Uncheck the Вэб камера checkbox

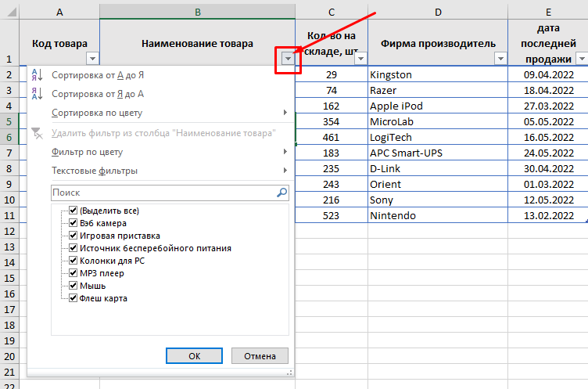(73, 223)
